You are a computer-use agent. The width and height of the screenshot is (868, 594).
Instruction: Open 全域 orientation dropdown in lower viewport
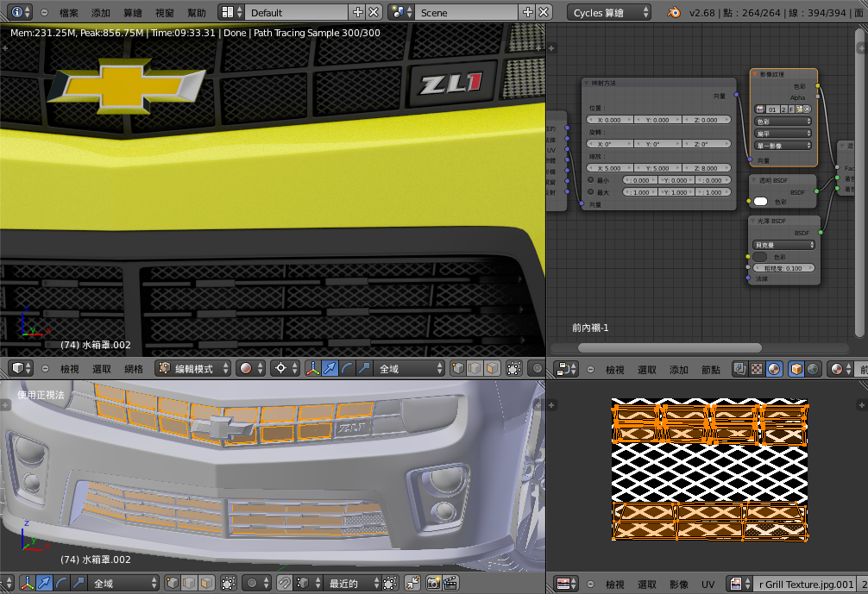124,583
